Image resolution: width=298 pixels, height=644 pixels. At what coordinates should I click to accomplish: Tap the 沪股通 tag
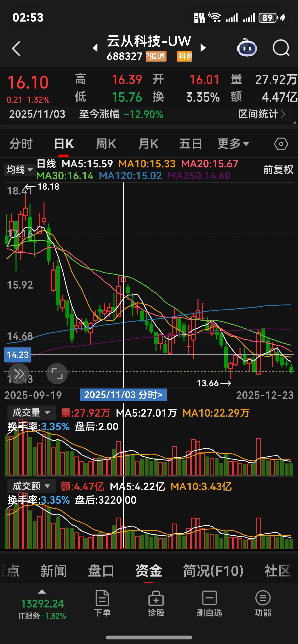coord(156,56)
